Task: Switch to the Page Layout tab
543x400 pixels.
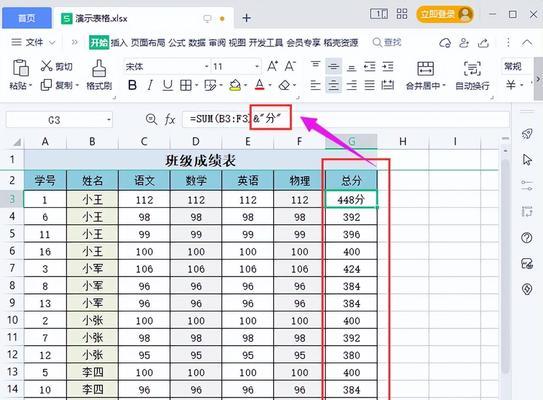Action: [148, 43]
